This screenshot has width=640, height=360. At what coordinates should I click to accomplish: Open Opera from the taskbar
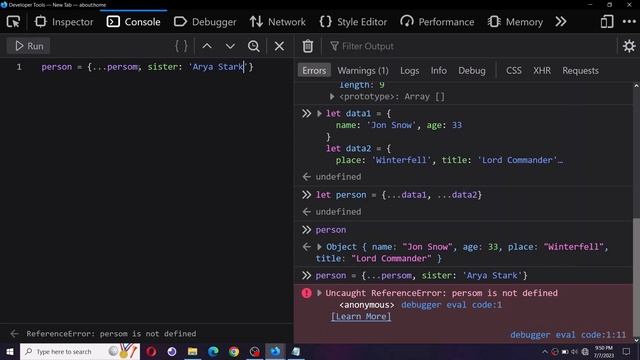[151, 351]
